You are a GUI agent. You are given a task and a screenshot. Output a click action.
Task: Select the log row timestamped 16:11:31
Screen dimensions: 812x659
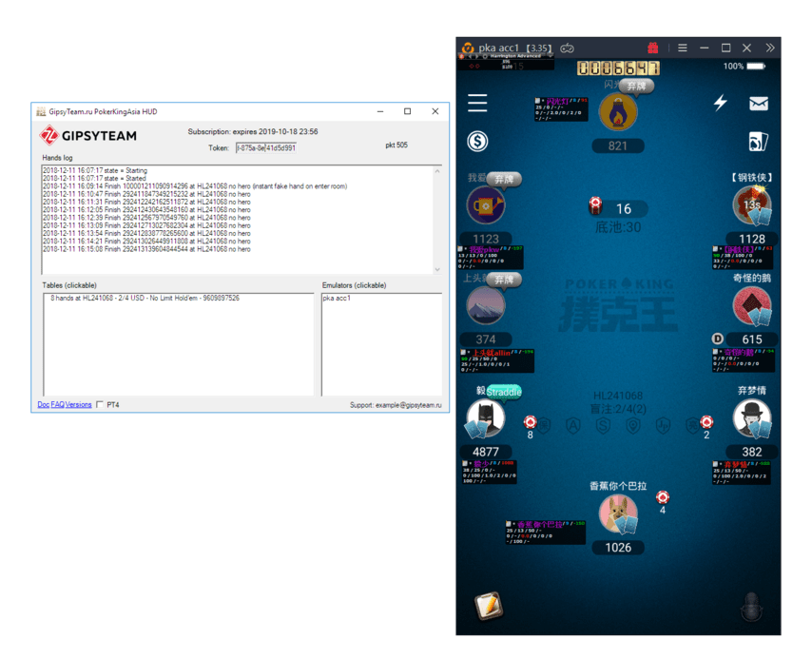pos(146,202)
